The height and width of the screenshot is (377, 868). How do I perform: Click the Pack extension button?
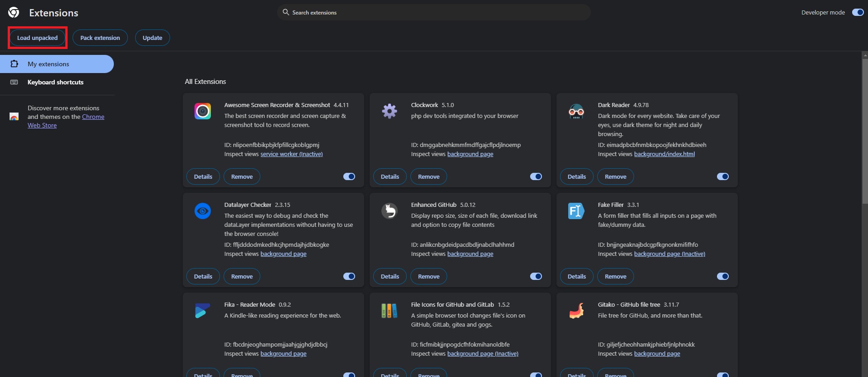click(100, 38)
